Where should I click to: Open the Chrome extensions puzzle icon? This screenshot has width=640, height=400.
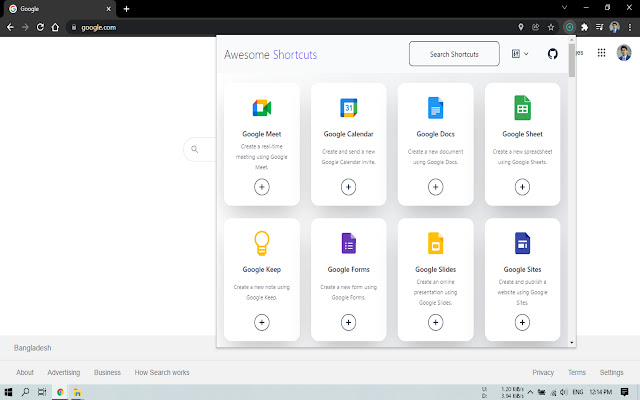coord(584,27)
